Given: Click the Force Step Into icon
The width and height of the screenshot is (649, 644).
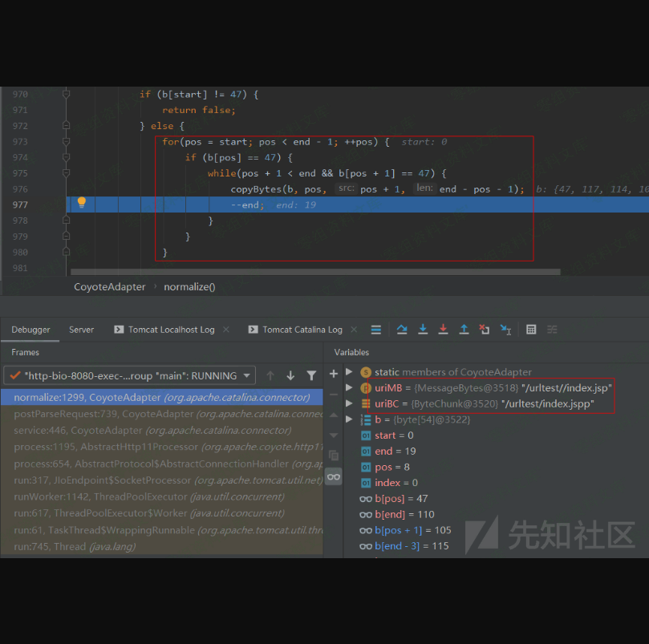Looking at the screenshot, I should pyautogui.click(x=443, y=330).
